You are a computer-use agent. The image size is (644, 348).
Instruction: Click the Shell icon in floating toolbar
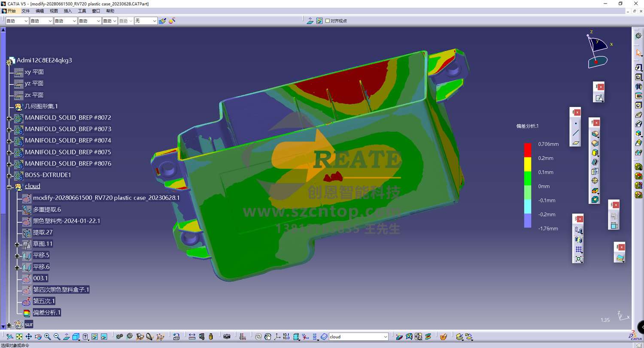(x=595, y=162)
